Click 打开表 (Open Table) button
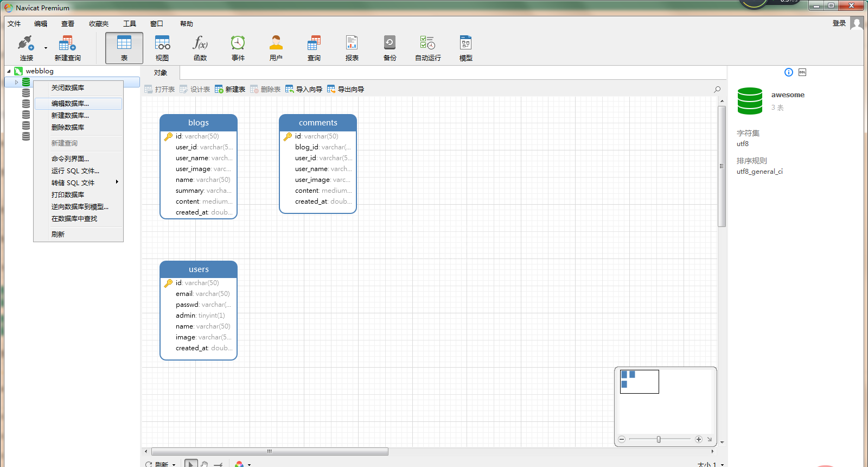Image resolution: width=868 pixels, height=467 pixels. [x=160, y=89]
